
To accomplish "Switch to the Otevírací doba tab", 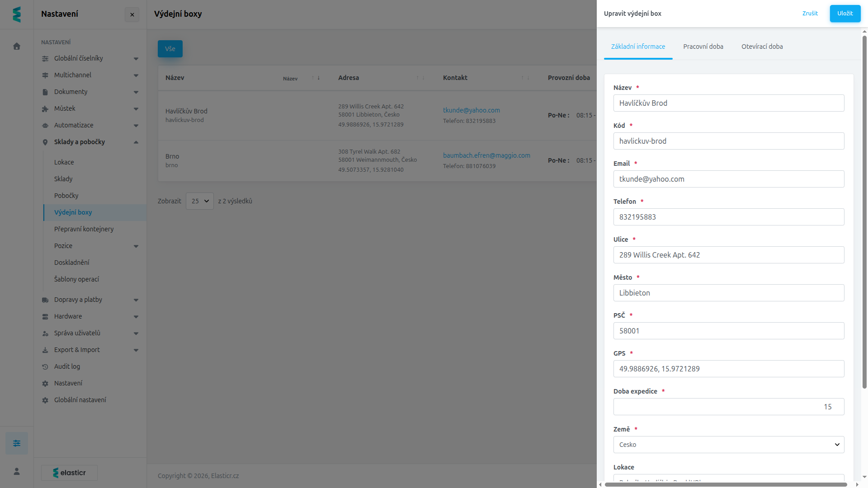I will click(x=762, y=47).
